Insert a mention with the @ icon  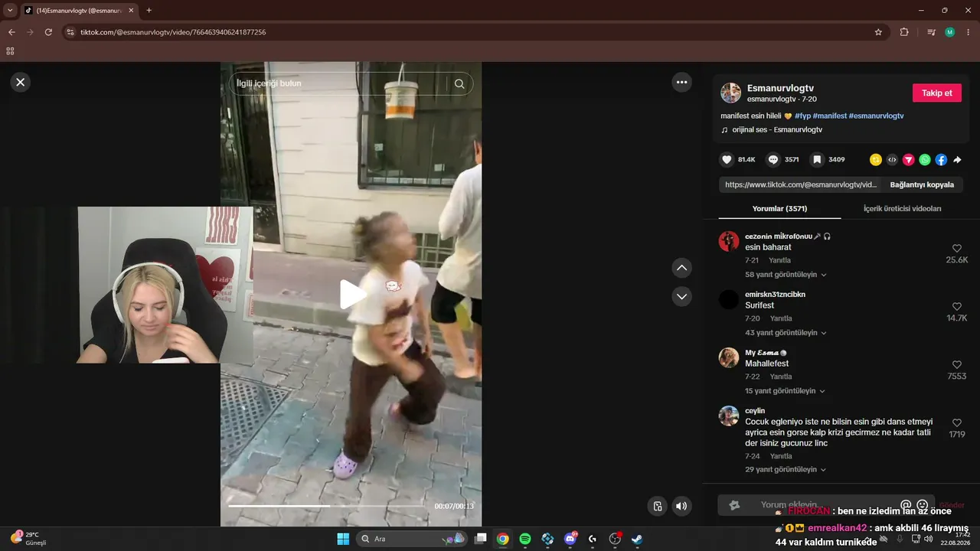pyautogui.click(x=906, y=505)
